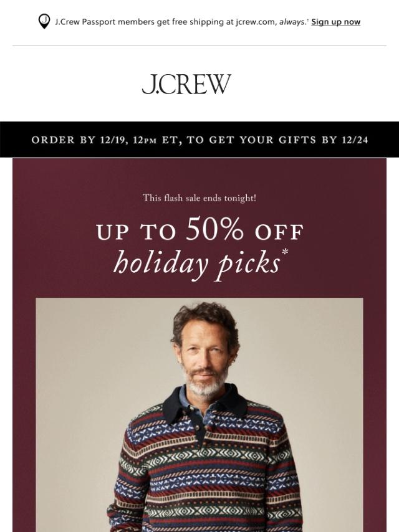Open the "Order by 12/19" shipping banner
The width and height of the screenshot is (399, 532).
click(199, 140)
